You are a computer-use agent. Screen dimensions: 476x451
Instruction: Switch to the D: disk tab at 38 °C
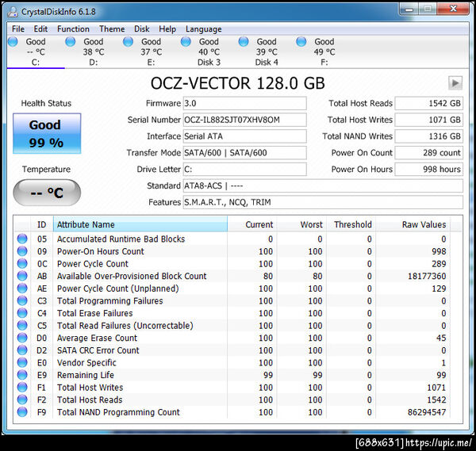94,52
